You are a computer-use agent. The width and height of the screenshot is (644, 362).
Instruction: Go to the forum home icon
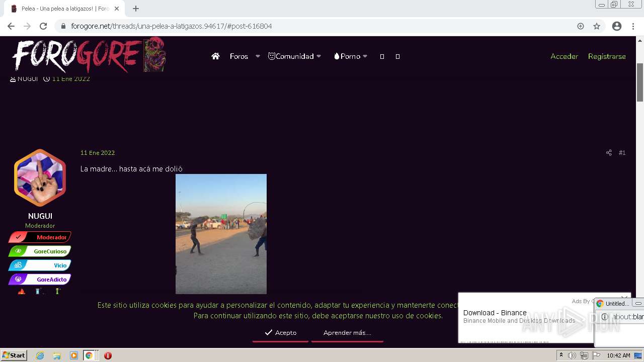[215, 56]
